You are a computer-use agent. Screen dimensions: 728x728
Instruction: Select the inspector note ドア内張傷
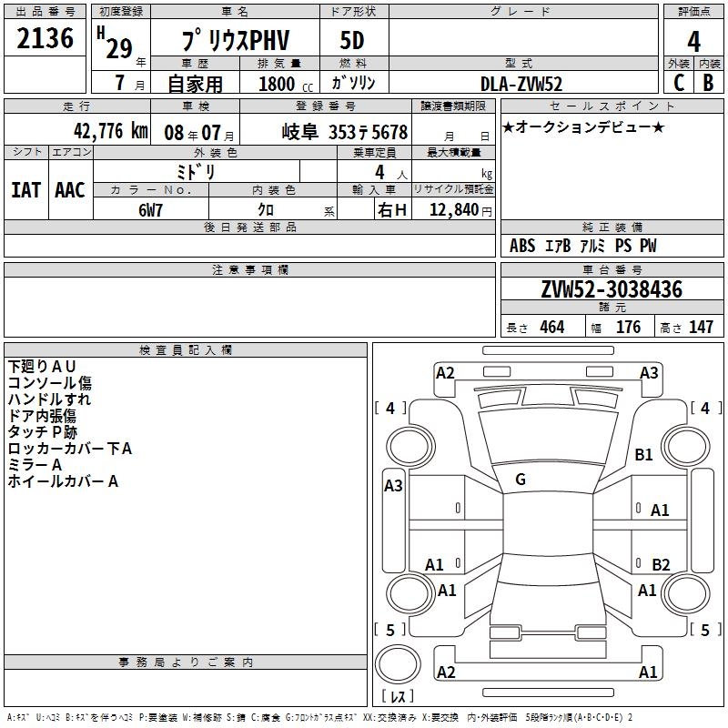(x=42, y=416)
